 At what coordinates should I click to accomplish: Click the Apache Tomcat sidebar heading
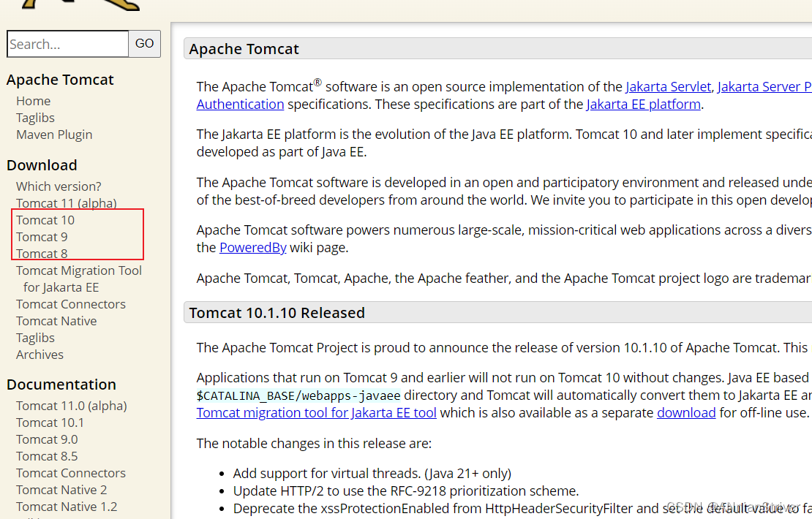pos(60,80)
